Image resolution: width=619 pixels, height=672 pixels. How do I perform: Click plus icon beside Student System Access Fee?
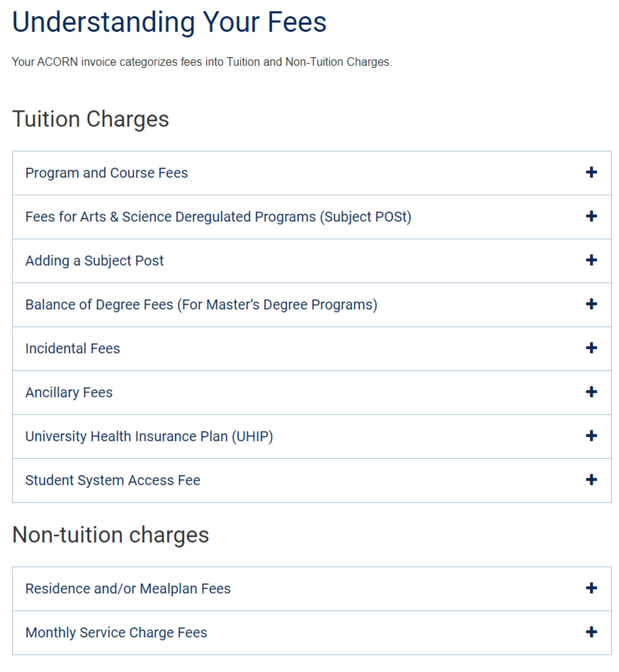point(591,480)
